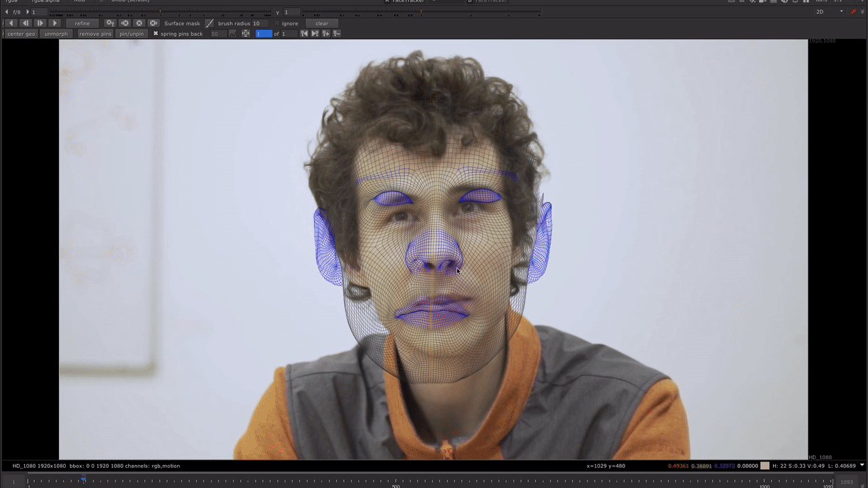The height and width of the screenshot is (488, 868).
Task: Expand the pixel info readout arrow
Action: click(862, 466)
